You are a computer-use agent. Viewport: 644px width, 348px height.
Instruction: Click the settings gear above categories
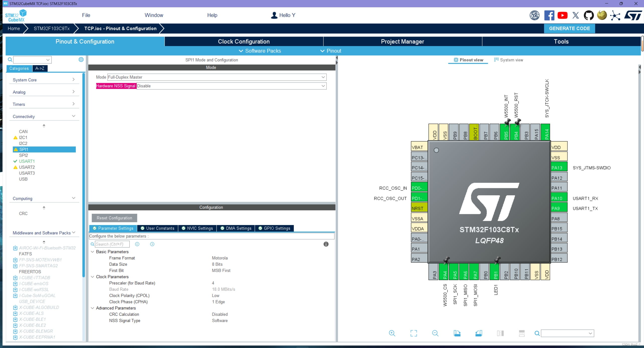(81, 60)
